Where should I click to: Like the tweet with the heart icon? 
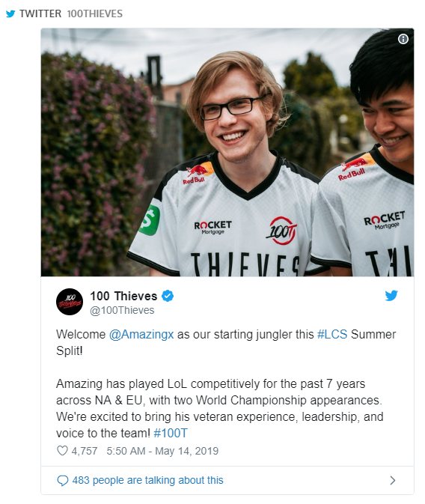tap(62, 451)
